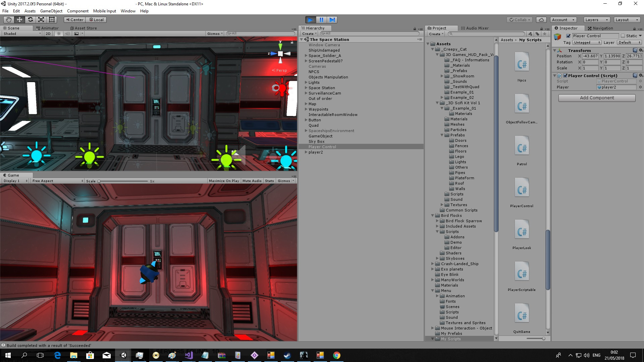Select the Hand tool
644x362 pixels.
(9, 20)
